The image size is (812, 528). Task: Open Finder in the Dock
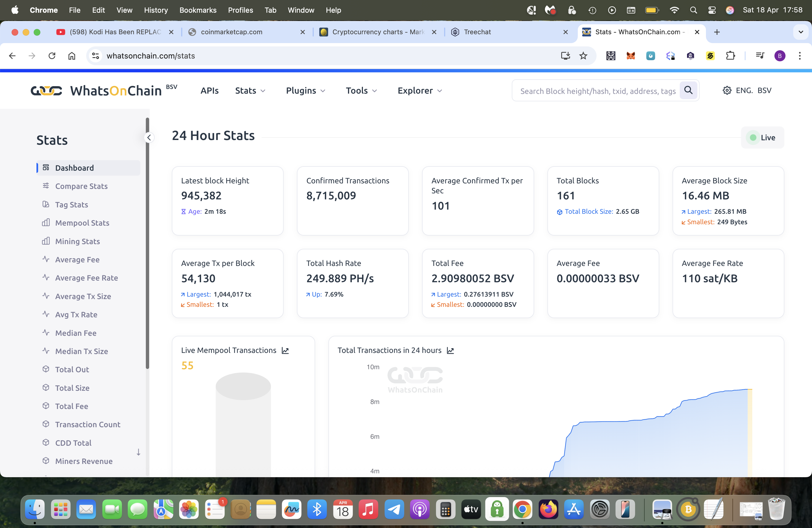[35, 509]
